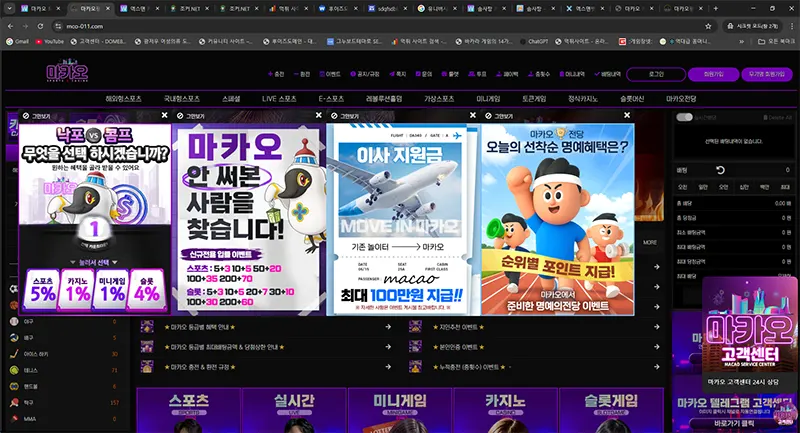Open 미니내역 in header
Screen dimensions: 800x433
click(x=572, y=74)
